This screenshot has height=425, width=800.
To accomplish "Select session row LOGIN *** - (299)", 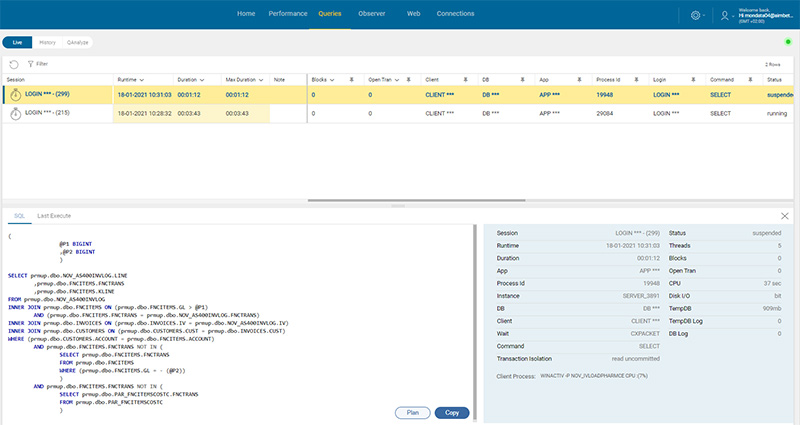I will coord(398,95).
